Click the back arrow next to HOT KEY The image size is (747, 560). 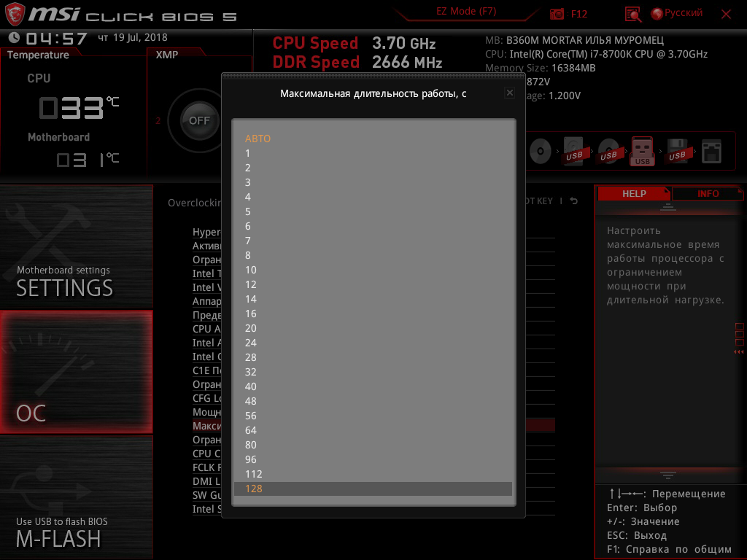tap(574, 201)
